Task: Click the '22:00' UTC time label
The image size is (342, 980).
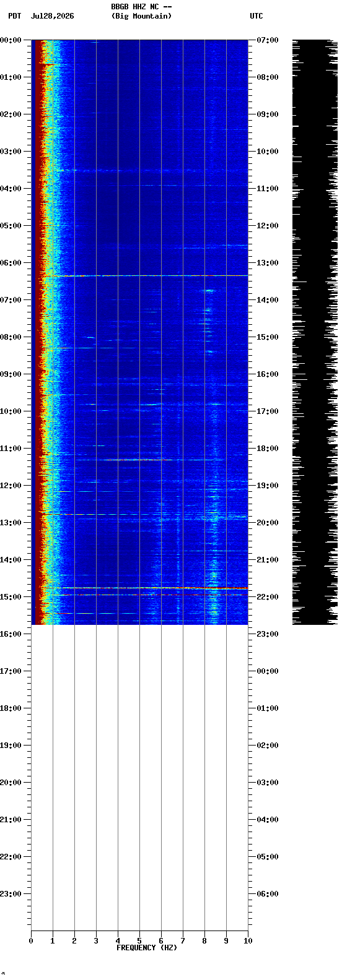Action: 267,597
